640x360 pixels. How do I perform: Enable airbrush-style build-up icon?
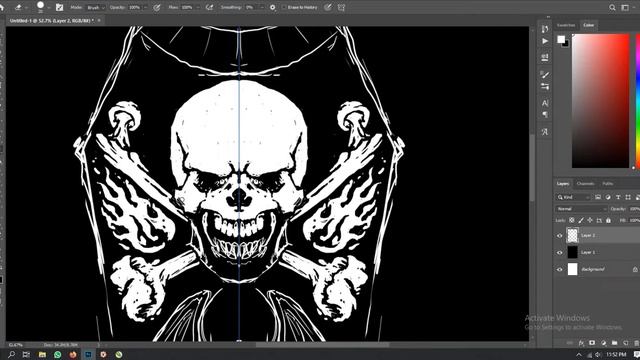(209, 7)
